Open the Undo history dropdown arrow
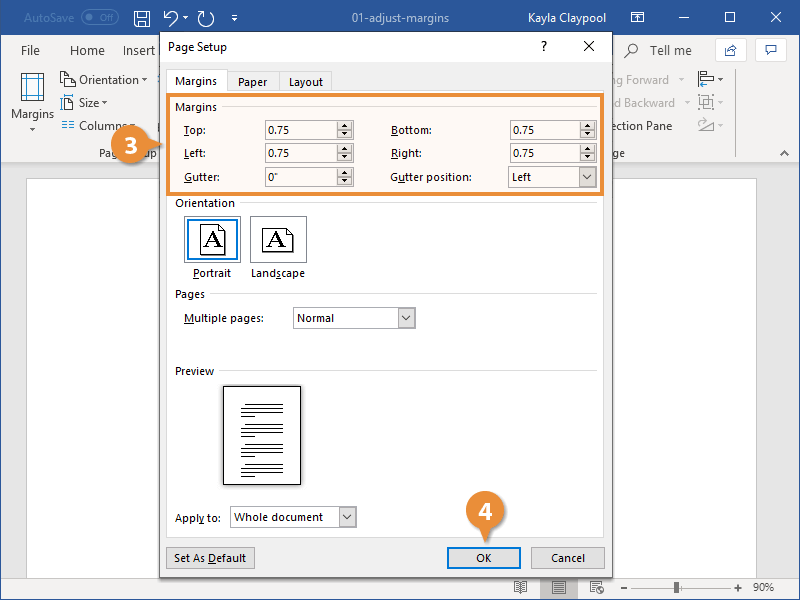The height and width of the screenshot is (600, 800). point(186,18)
